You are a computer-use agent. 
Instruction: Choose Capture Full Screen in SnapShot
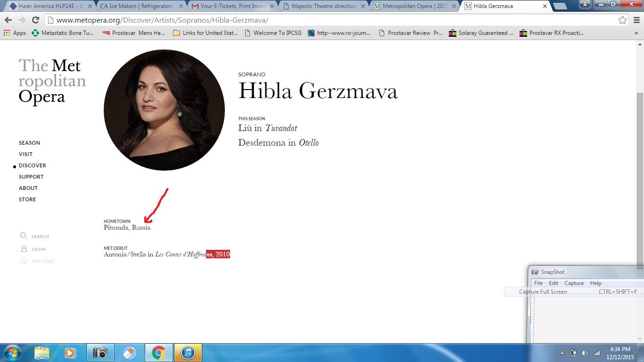574,292
